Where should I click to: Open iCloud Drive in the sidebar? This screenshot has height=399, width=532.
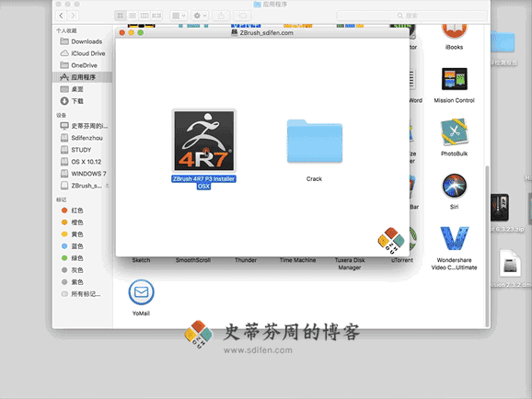[82, 53]
